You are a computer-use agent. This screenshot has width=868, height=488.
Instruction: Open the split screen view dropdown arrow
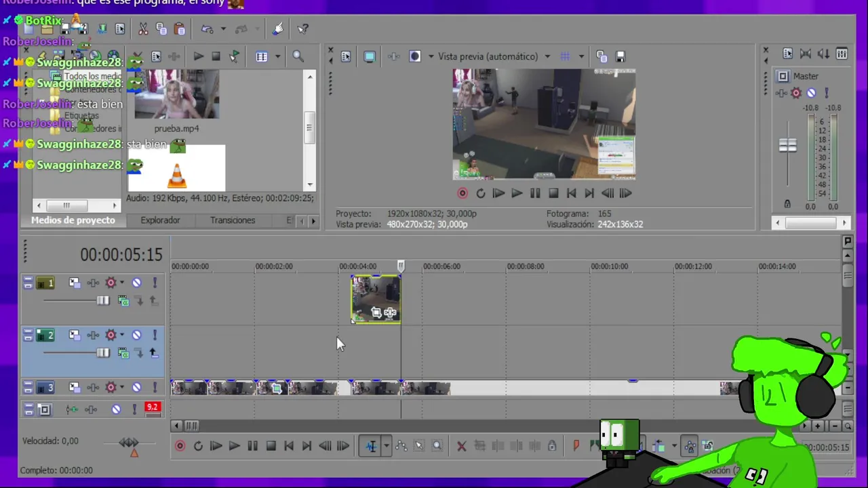[x=430, y=57]
